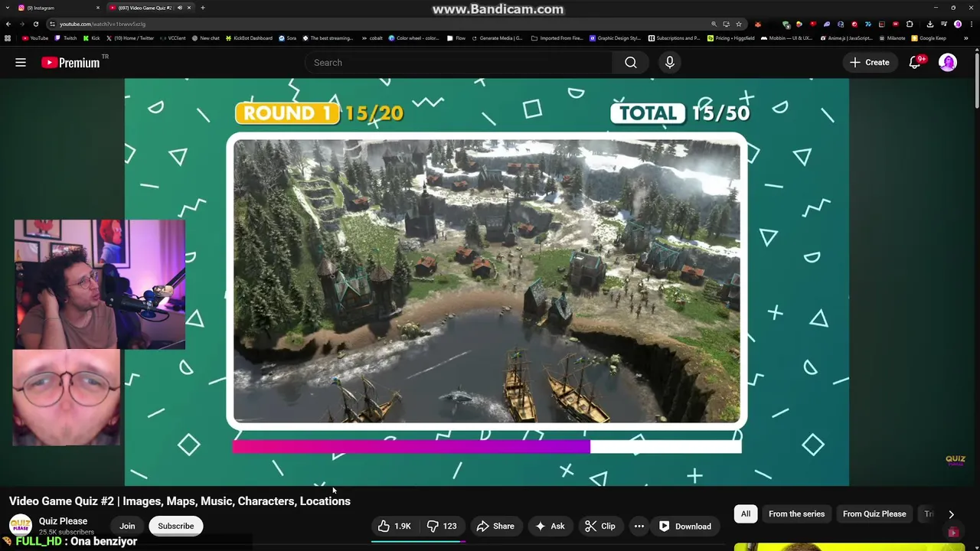980x551 pixels.
Task: Open the red extension icon beside the puzzle icon
Action: pyautogui.click(x=896, y=24)
